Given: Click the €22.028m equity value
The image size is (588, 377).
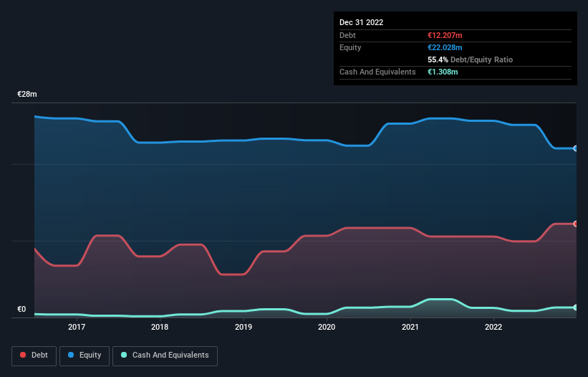Looking at the screenshot, I should tap(445, 47).
